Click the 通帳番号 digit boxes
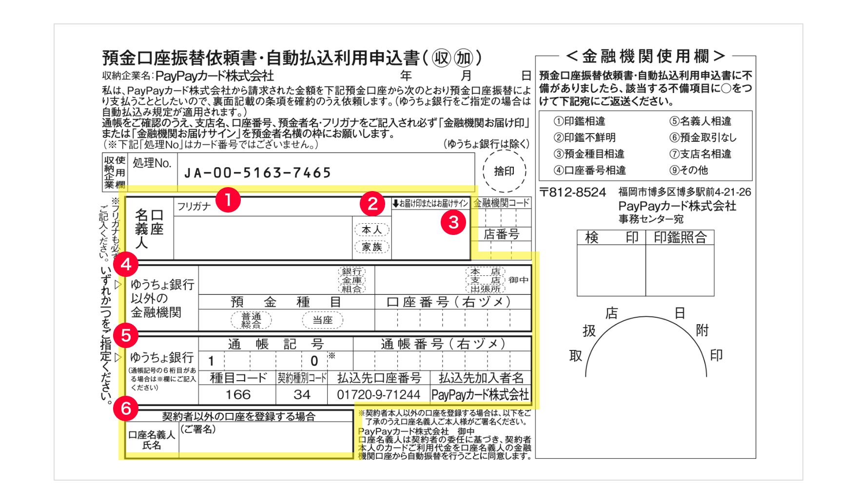858x504 pixels. coord(442,361)
